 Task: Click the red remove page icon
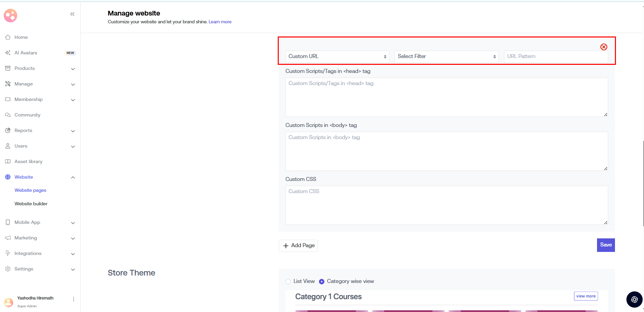tap(603, 47)
